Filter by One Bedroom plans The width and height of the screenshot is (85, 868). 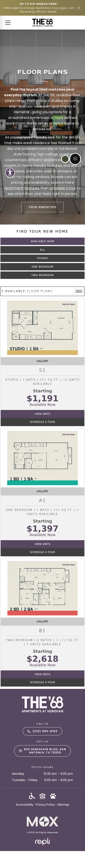coord(42,267)
